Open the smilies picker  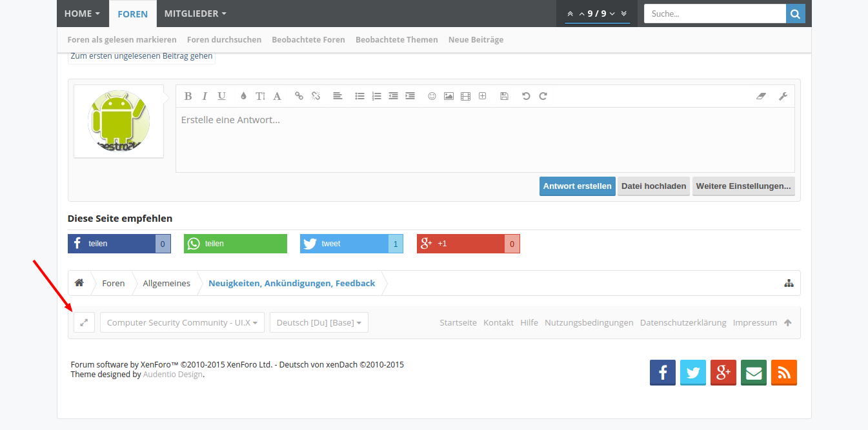click(x=432, y=96)
